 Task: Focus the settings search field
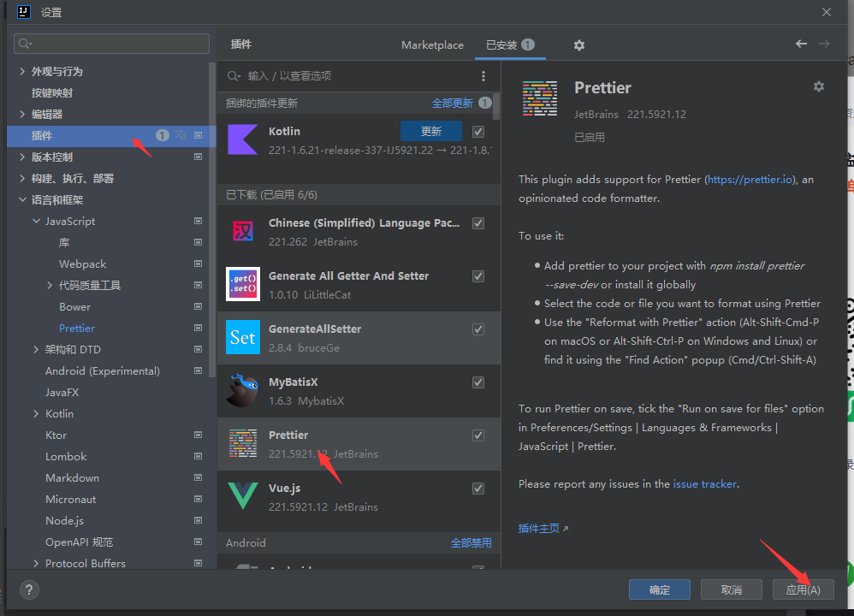(x=111, y=44)
